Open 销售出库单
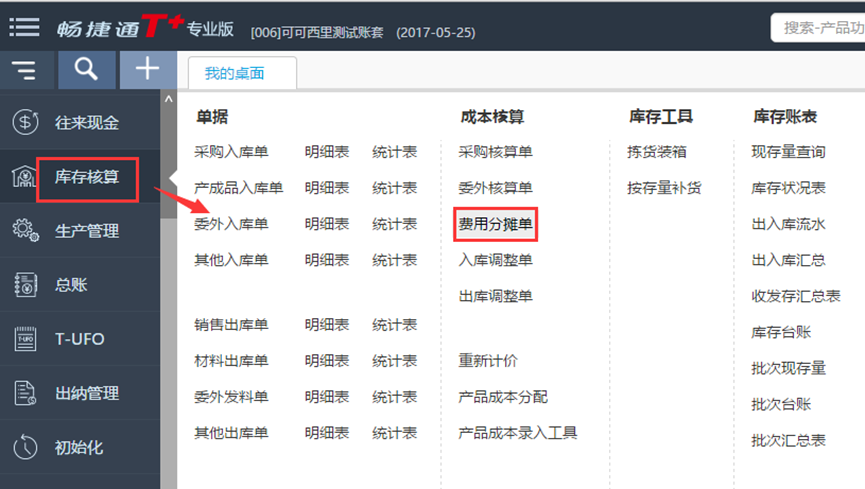Screen dimensions: 865x489 [x=231, y=325]
